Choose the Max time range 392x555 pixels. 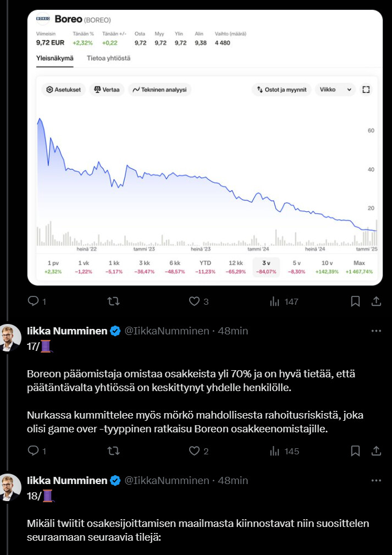tap(359, 267)
